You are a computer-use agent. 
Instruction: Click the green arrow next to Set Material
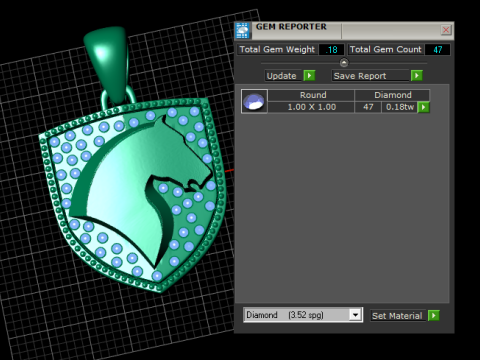click(x=434, y=315)
